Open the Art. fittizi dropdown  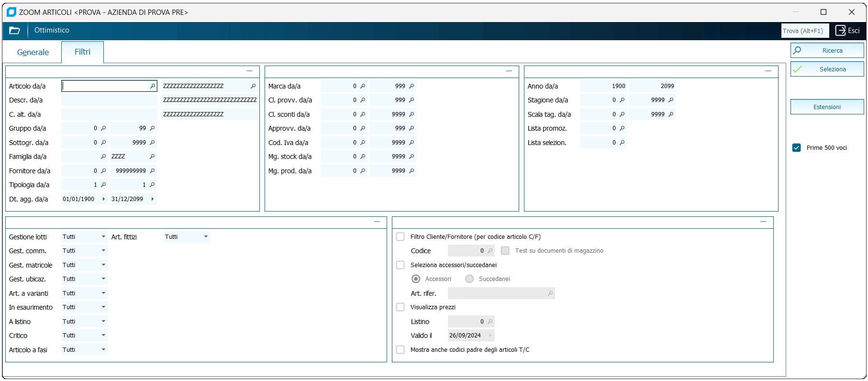tap(206, 237)
